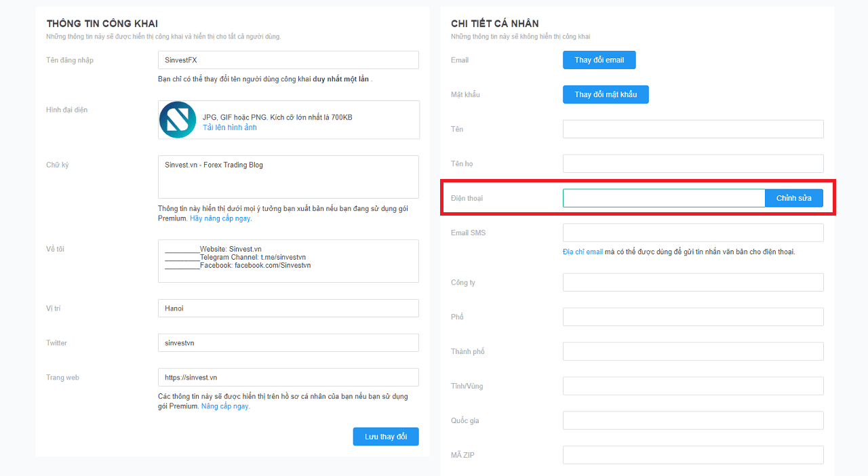Click the 'Hình đại diện' label text
Screen dimensions: 868x476
[x=66, y=110]
